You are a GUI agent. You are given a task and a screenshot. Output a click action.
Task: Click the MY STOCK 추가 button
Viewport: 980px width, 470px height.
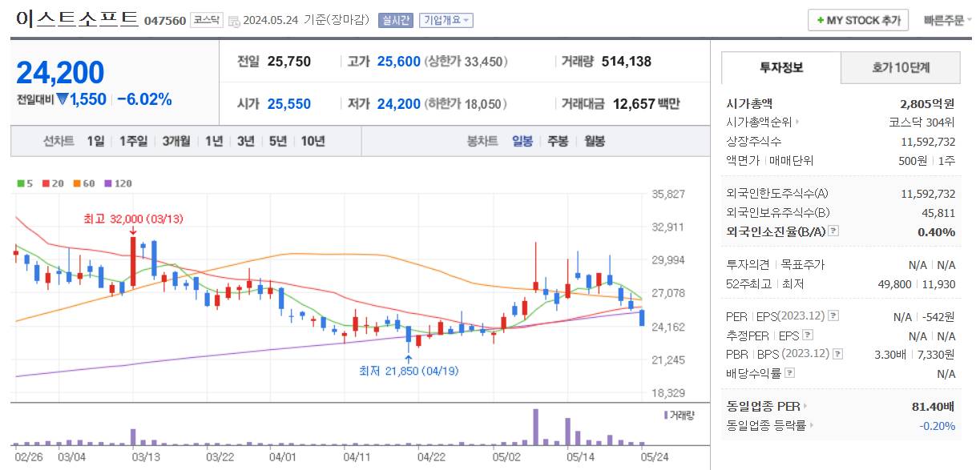click(857, 21)
